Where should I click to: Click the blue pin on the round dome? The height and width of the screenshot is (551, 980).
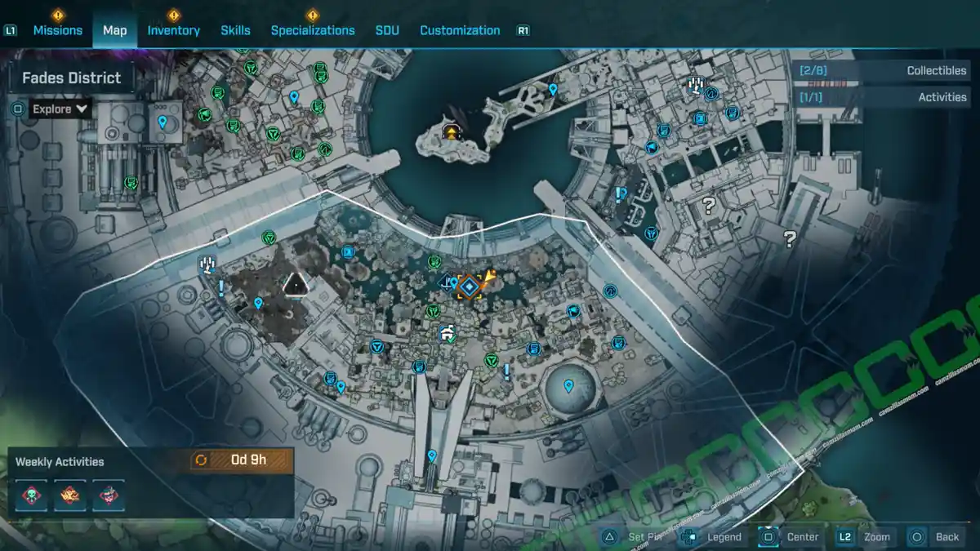568,384
